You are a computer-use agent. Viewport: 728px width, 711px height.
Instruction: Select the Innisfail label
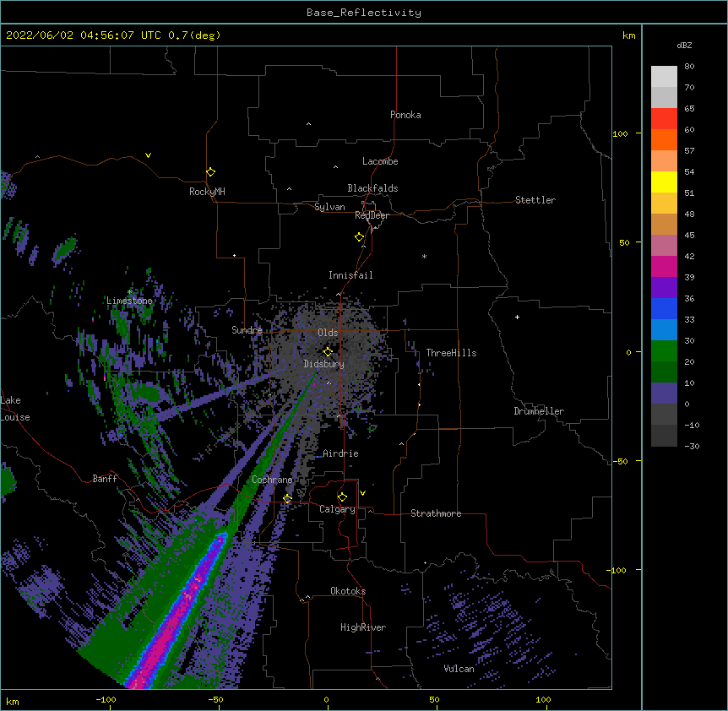pyautogui.click(x=350, y=275)
